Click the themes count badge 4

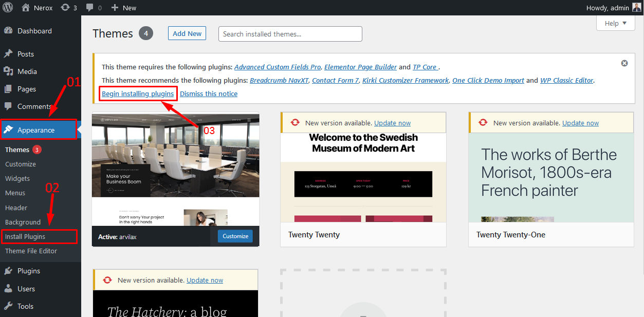(146, 33)
